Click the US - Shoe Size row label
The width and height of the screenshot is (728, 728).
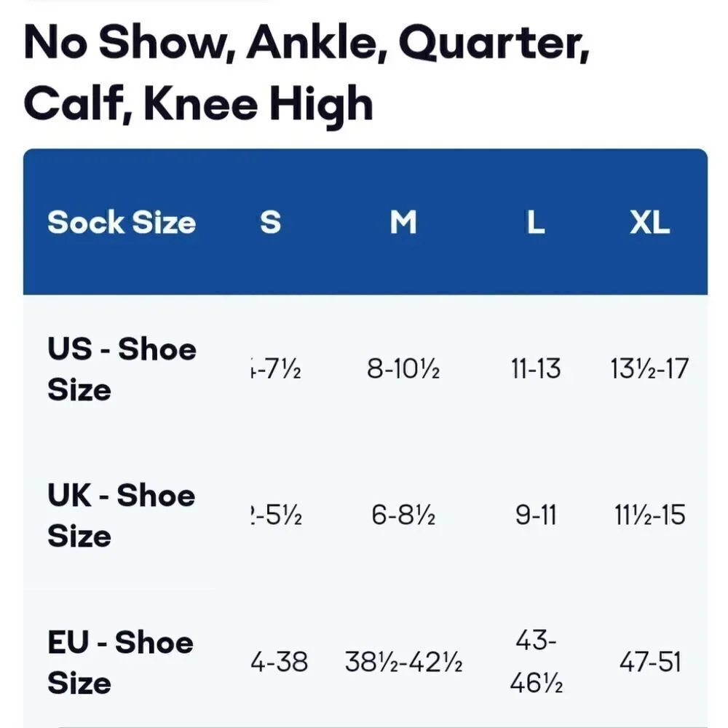click(122, 368)
